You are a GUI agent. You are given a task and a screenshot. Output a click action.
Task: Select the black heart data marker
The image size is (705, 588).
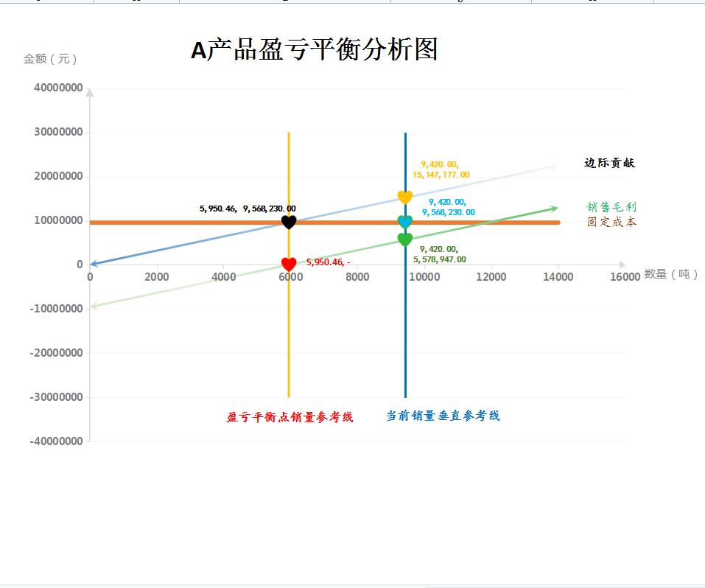pos(289,222)
